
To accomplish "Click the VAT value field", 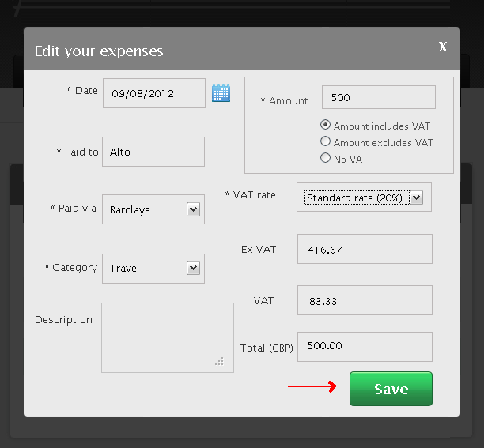I will pos(365,300).
